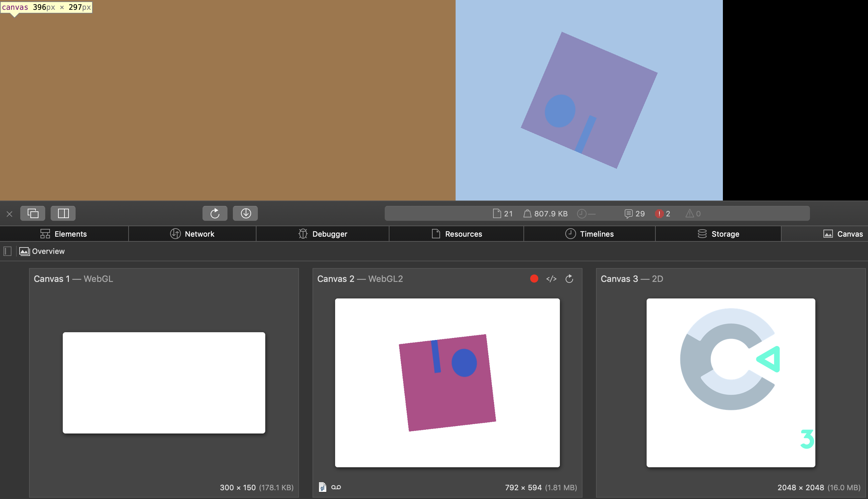Refresh the Canvas 2 preview via its reload icon
Image resolution: width=868 pixels, height=499 pixels.
pyautogui.click(x=569, y=279)
